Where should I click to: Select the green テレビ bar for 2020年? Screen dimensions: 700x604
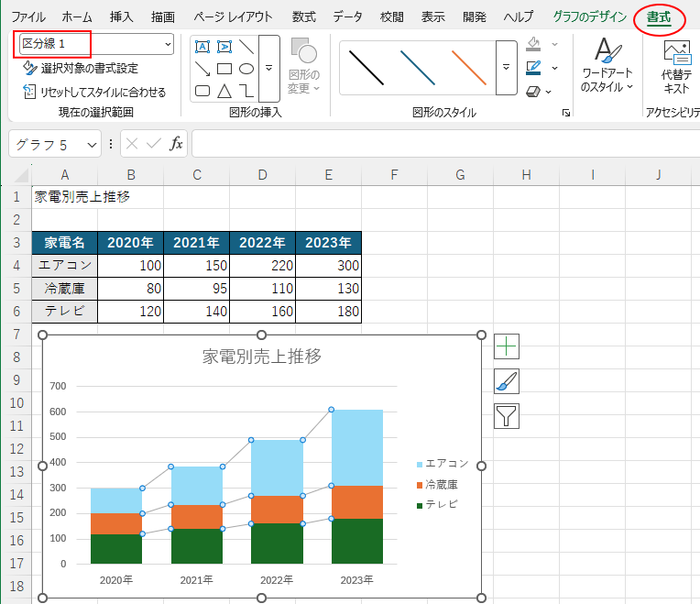point(116,549)
